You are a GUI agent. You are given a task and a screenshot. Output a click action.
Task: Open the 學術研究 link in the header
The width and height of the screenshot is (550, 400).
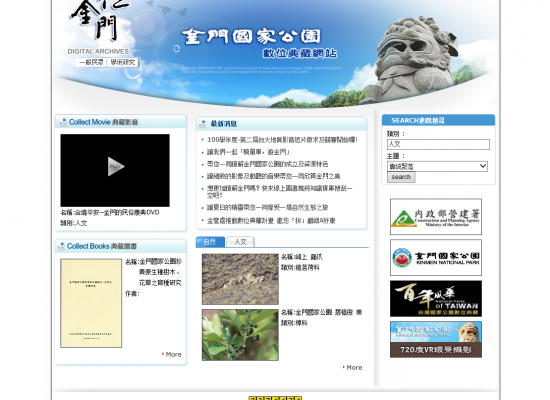pos(123,62)
